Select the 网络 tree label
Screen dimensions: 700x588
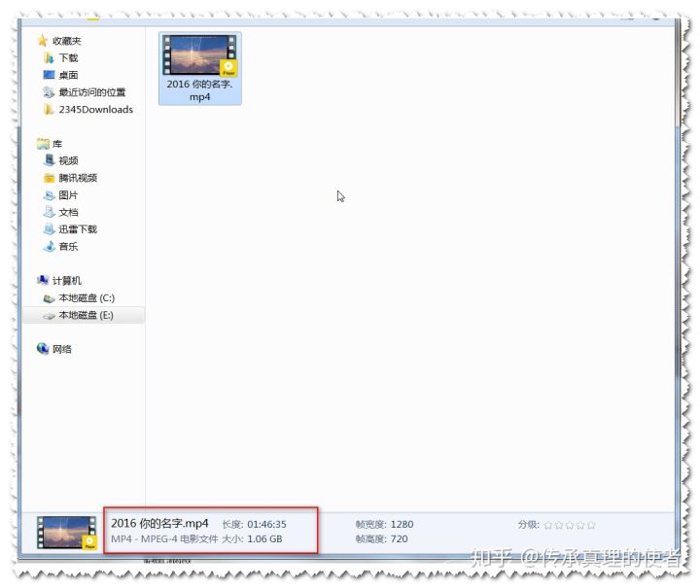point(62,349)
